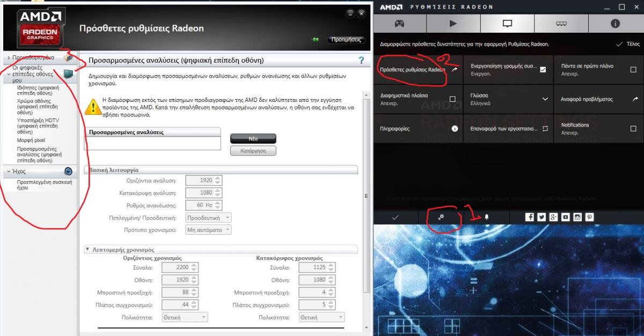This screenshot has width=644, height=336.
Task: Collapse Οι ψηφιακές επίπεδες οθόνες μου section
Action: click(9, 74)
